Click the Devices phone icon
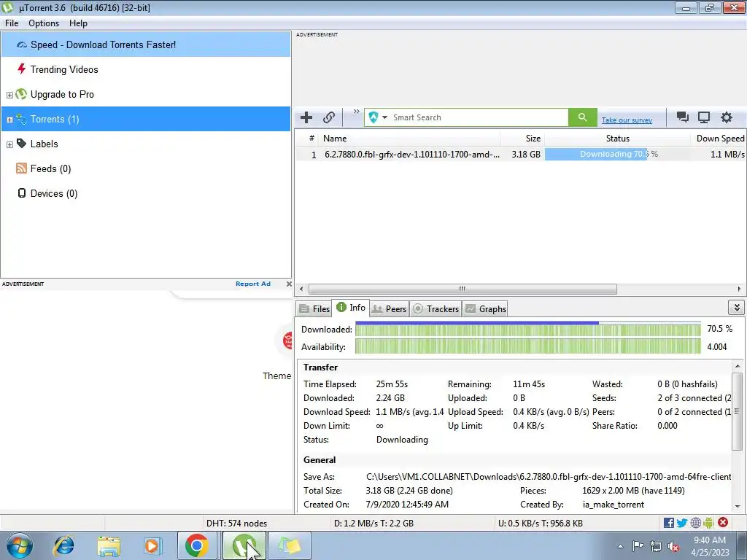The height and width of the screenshot is (560, 747). 21,192
